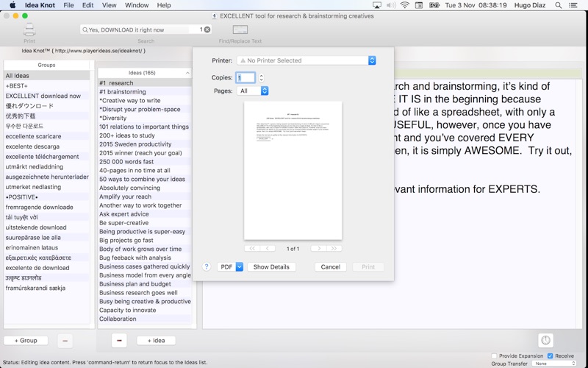Select the Collaboration idea
Viewport: 588px width, 368px height.
(145, 319)
